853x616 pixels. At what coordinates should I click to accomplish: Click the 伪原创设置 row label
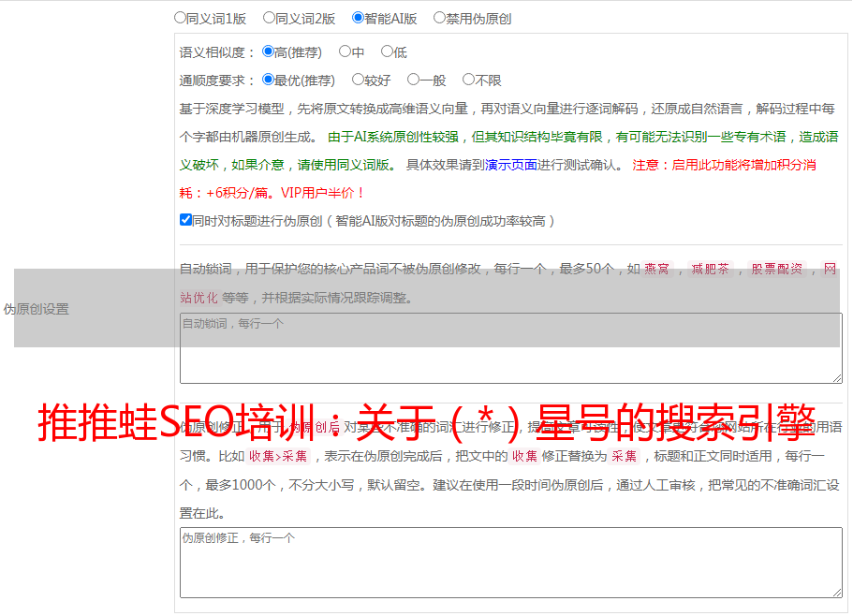(37, 309)
